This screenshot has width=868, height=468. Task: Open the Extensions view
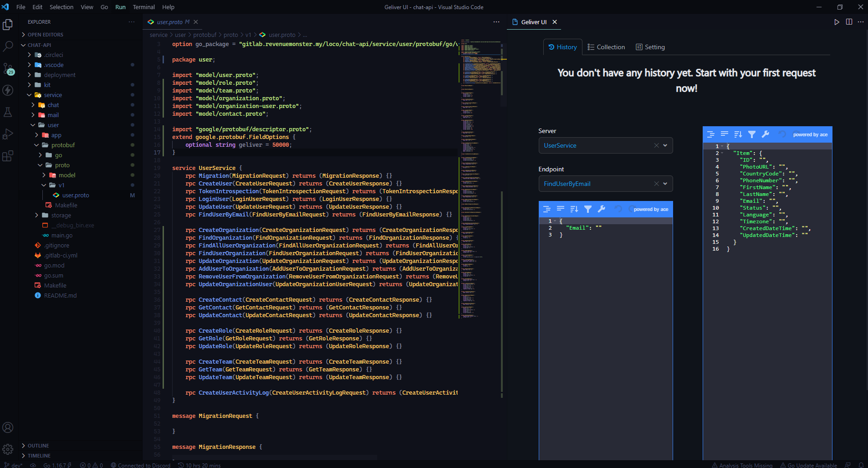tap(8, 156)
